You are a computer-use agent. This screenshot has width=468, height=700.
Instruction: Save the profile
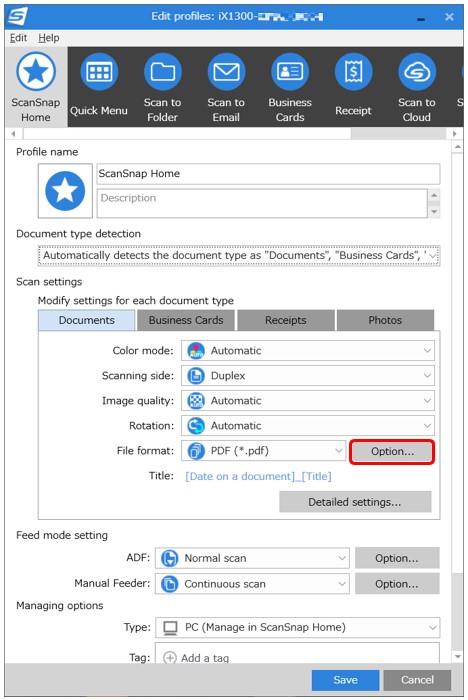point(345,680)
